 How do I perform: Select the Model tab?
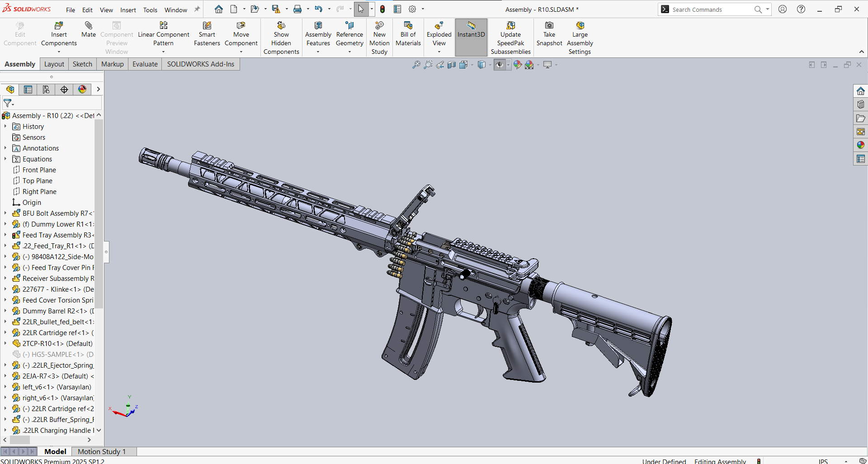coord(55,451)
